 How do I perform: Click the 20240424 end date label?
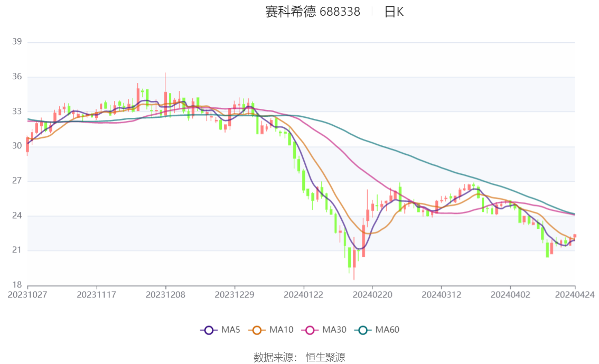pos(575,295)
